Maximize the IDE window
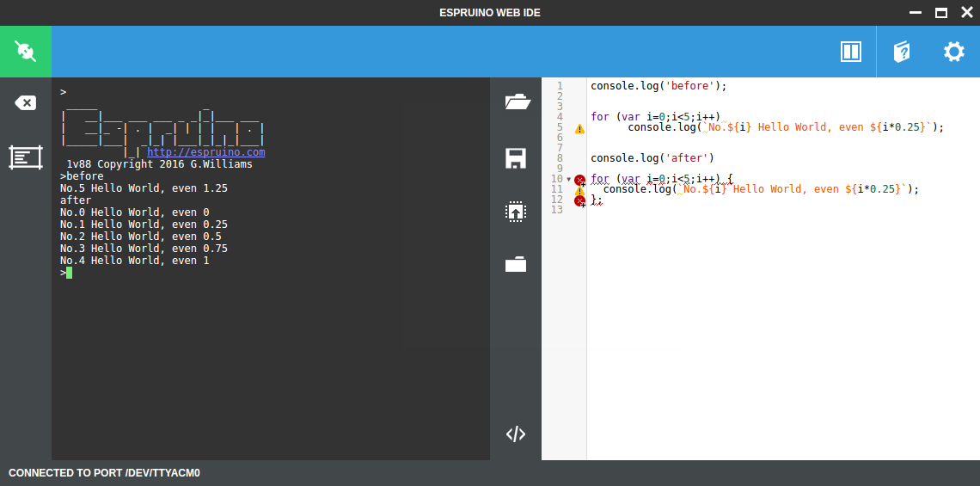The width and height of the screenshot is (980, 486). pos(940,13)
